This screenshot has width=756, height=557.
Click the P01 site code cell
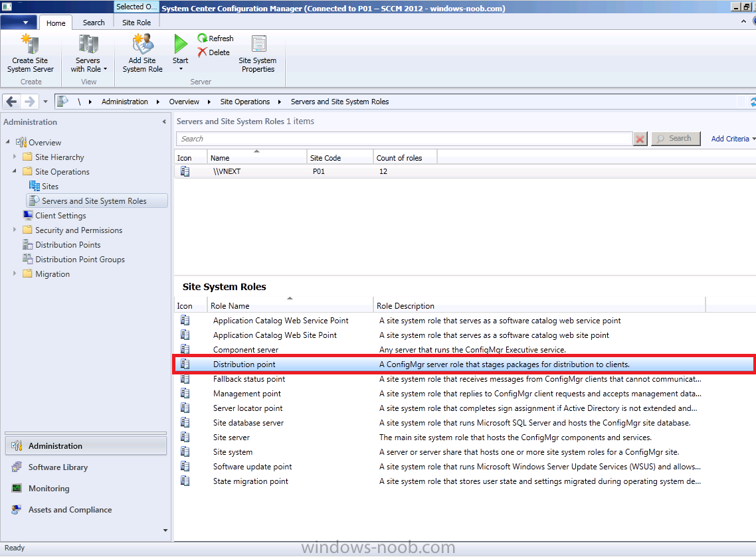(x=318, y=171)
